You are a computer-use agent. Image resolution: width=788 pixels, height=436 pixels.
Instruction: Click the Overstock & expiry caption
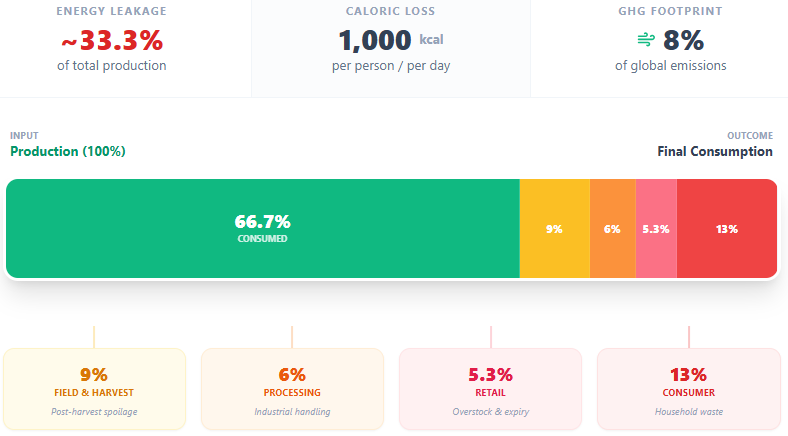click(x=490, y=411)
